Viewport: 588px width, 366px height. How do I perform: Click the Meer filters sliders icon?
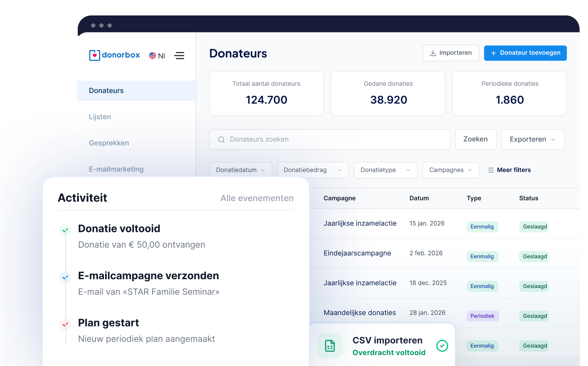point(491,170)
